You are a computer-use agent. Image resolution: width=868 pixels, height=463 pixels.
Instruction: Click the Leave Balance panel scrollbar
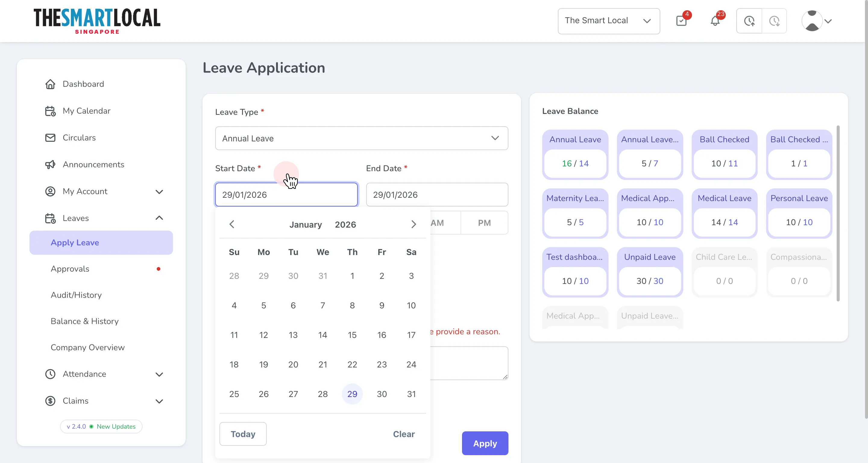(x=838, y=214)
